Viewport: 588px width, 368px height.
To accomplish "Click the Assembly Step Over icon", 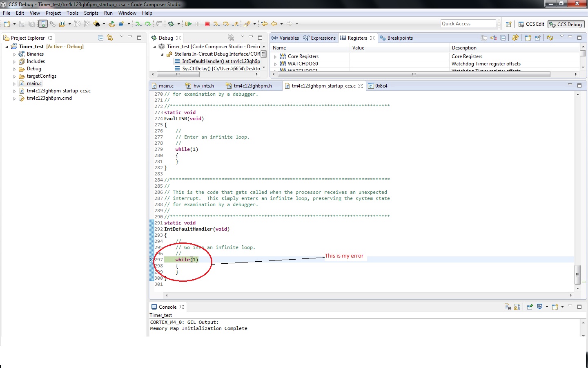I will pos(148,24).
